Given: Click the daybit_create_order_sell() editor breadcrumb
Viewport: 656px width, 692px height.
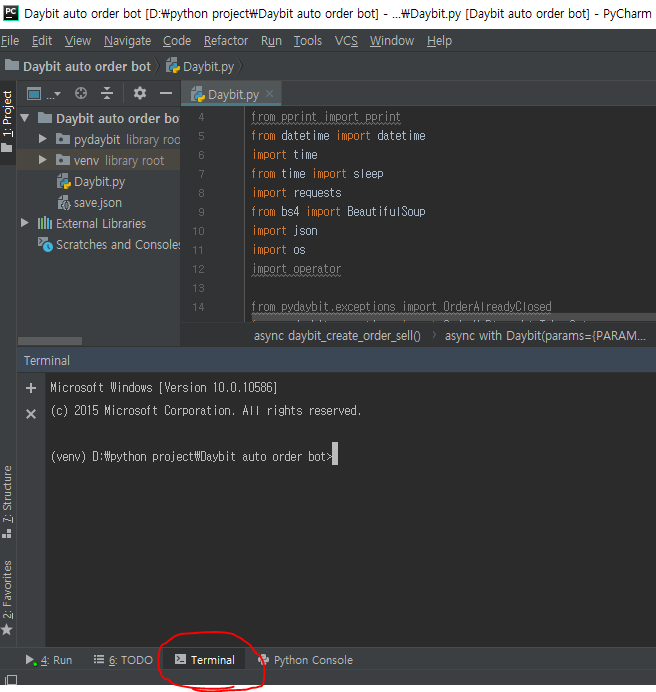Looking at the screenshot, I should 337,336.
